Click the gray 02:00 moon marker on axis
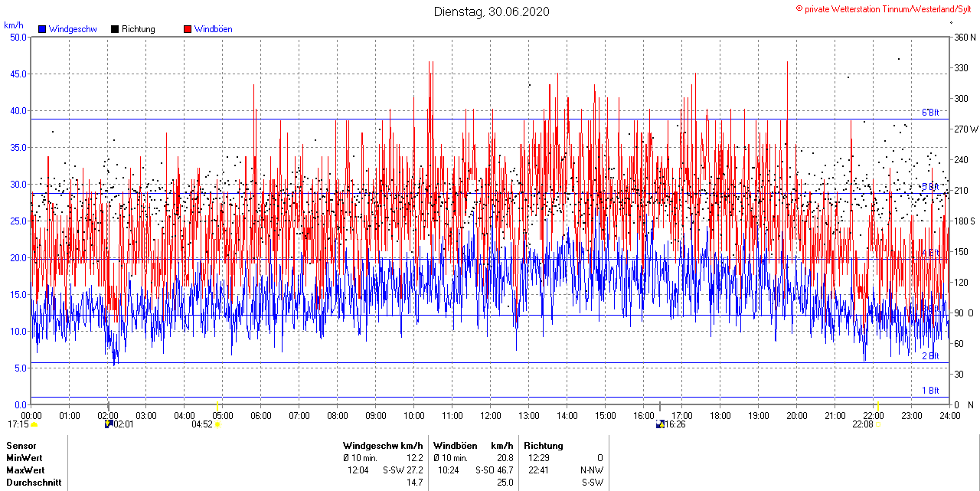980x491 pixels. point(108,405)
